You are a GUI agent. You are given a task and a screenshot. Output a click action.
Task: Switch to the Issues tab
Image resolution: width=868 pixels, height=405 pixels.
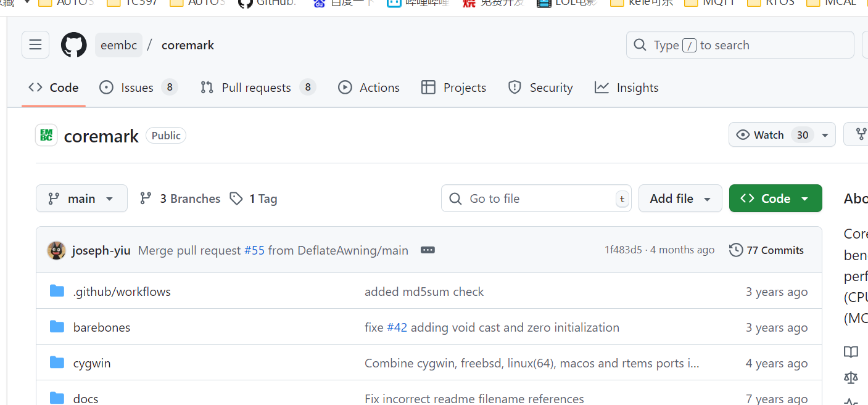click(138, 88)
